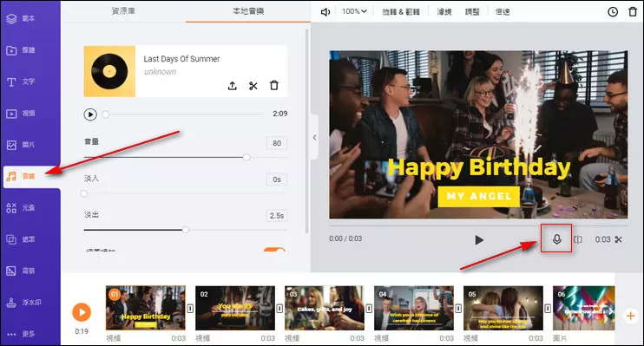
Task: Add transition between scene 04 and 05
Action: click(458, 308)
